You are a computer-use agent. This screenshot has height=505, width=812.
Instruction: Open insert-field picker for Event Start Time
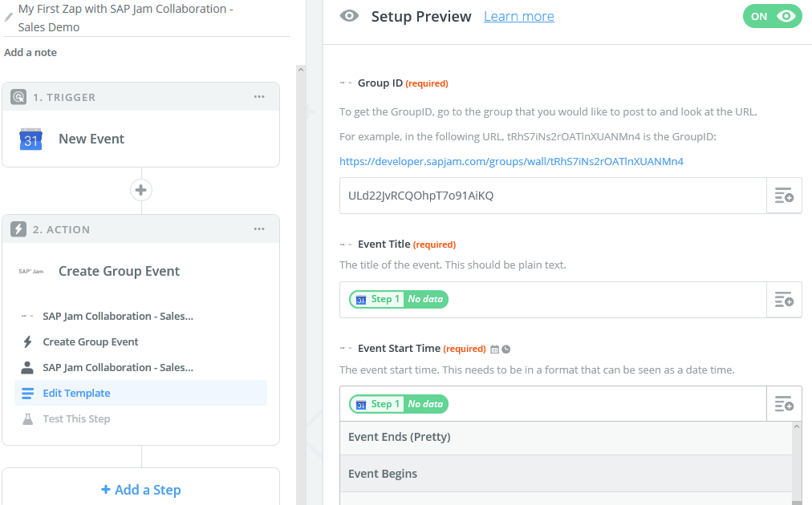click(x=784, y=403)
